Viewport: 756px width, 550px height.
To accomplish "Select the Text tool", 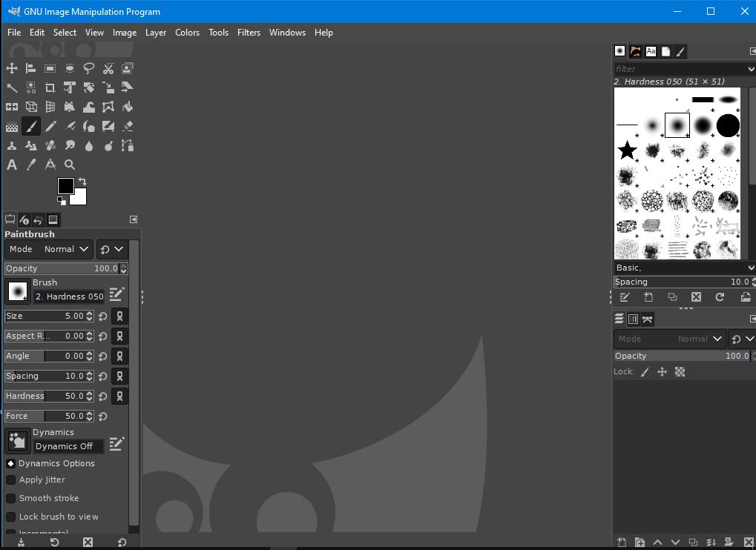I will click(12, 165).
